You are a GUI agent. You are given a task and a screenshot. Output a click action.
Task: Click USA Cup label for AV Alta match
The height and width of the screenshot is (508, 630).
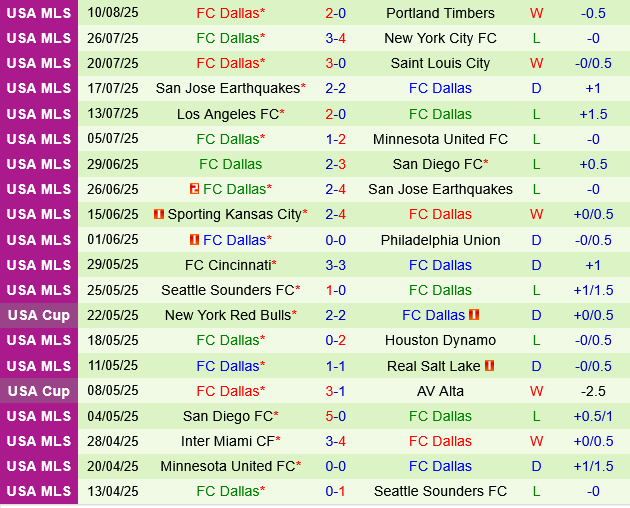click(x=38, y=391)
